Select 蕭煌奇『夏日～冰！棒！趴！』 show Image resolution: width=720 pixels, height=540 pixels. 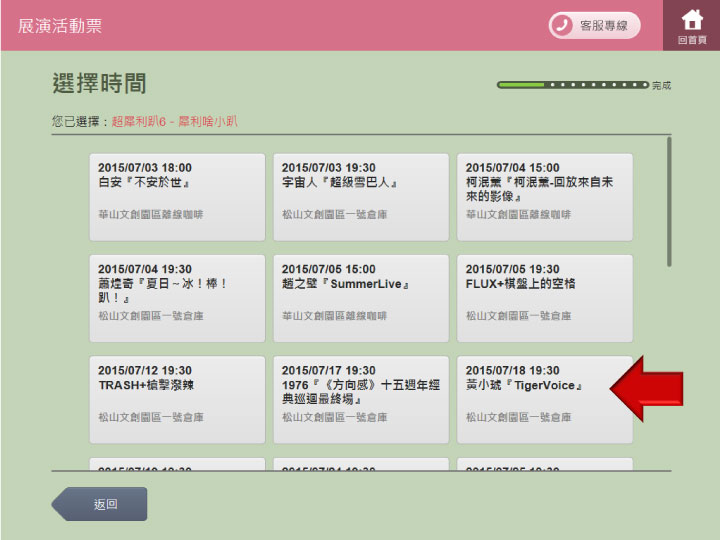[x=177, y=298]
